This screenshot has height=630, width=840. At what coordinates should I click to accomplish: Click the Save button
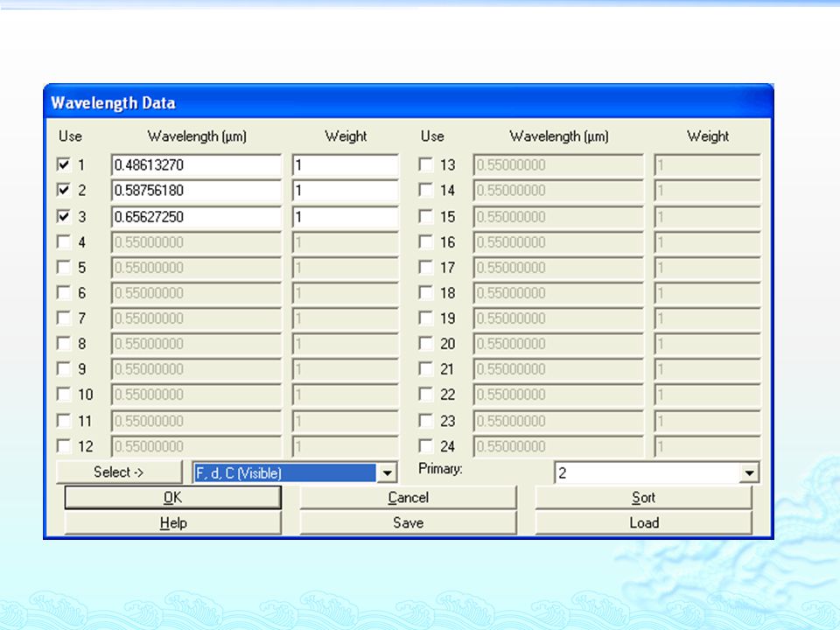[x=409, y=523]
